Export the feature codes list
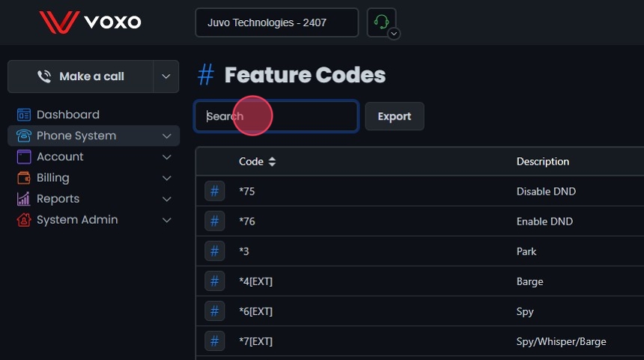 (x=394, y=117)
